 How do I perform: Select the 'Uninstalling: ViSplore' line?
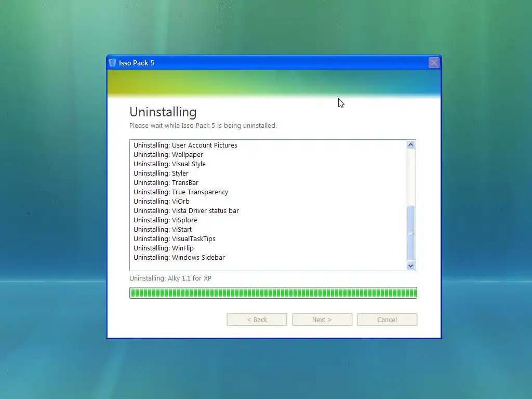[x=165, y=220]
